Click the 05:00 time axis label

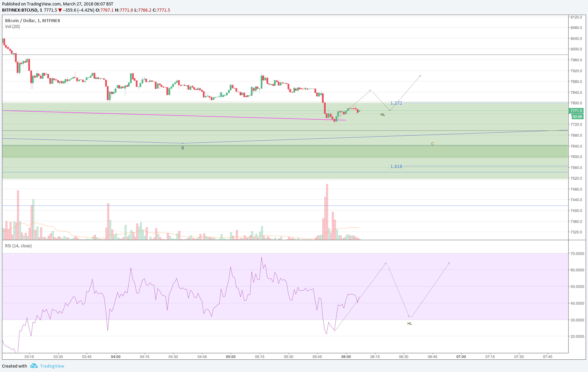click(x=231, y=357)
